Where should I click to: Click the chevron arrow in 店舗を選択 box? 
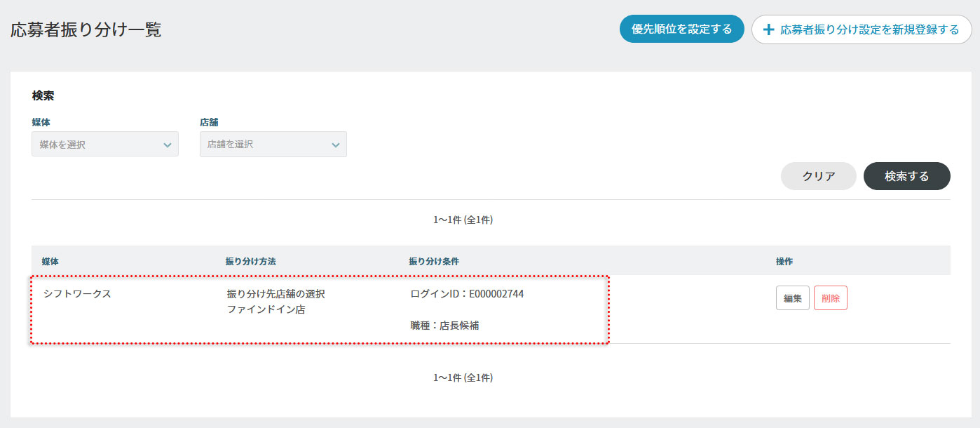tap(335, 145)
